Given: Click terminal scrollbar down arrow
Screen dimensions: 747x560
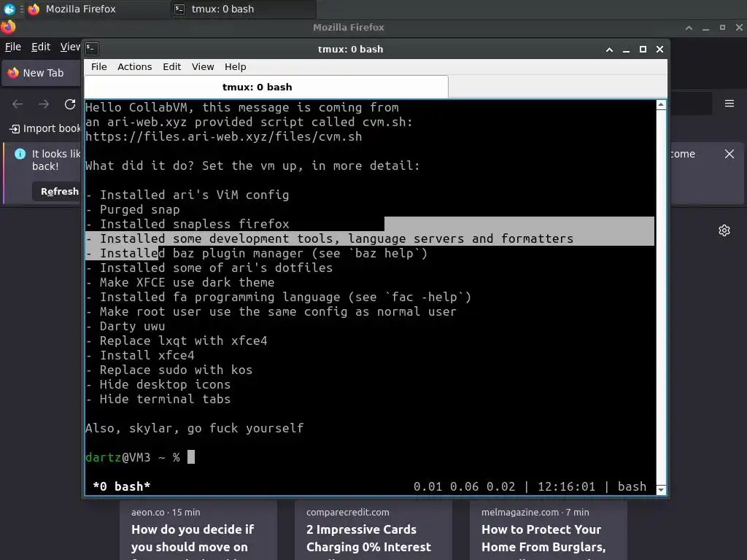Looking at the screenshot, I should coord(661,490).
